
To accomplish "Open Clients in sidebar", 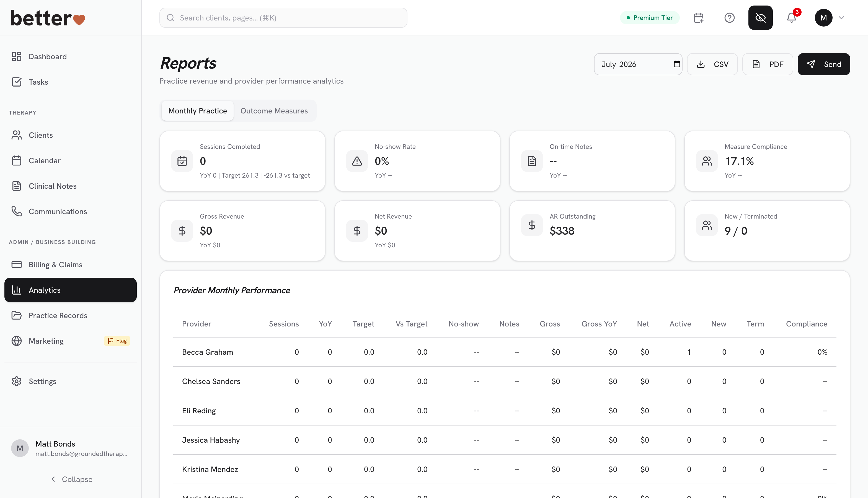I will tap(71, 135).
